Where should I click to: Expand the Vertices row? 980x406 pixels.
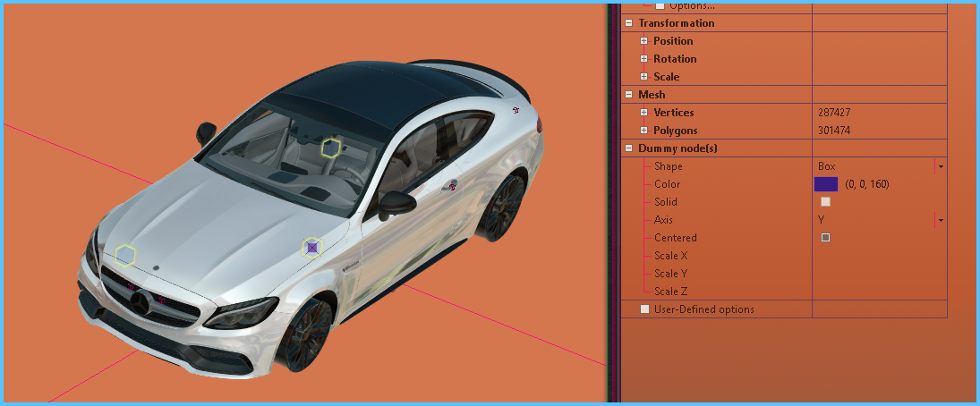point(644,113)
